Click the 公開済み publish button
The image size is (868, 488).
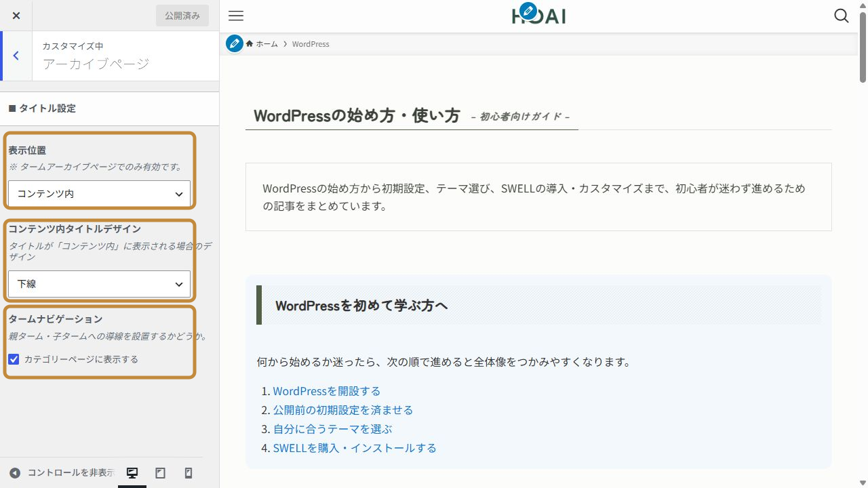click(182, 16)
